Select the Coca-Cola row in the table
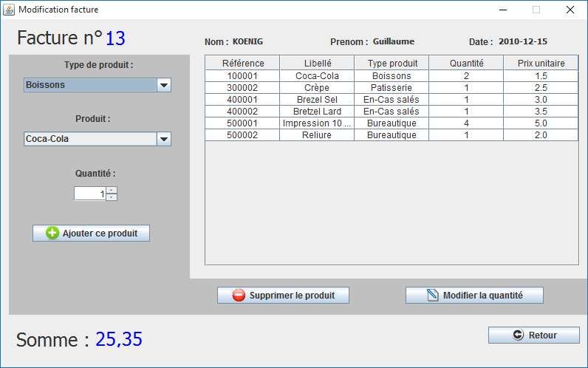Image resolution: width=588 pixels, height=368 pixels. (x=317, y=76)
